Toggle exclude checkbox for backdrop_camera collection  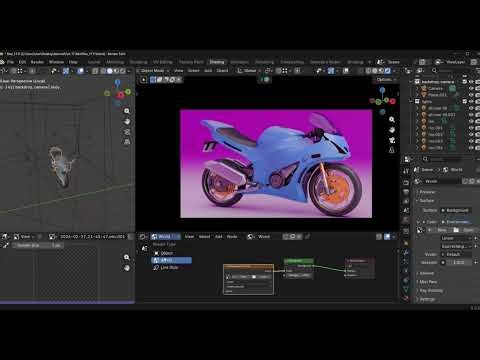tap(465, 82)
